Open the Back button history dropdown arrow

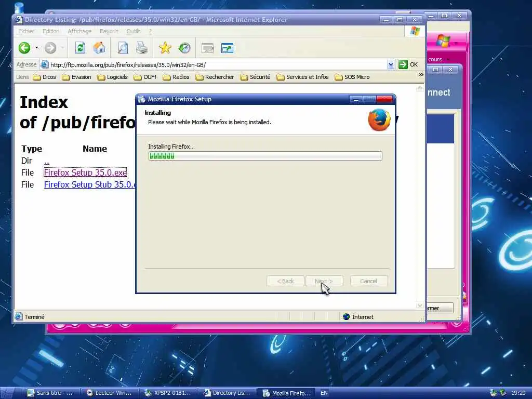pyautogui.click(x=36, y=48)
